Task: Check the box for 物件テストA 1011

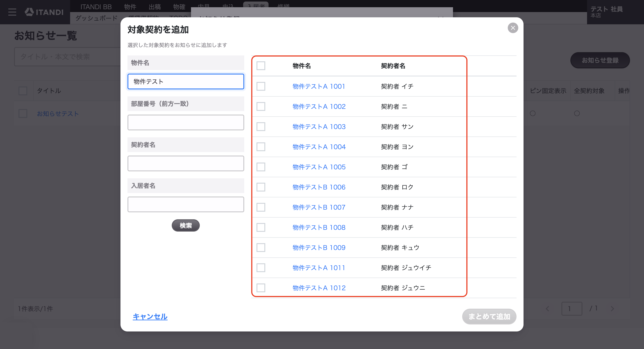Action: (261, 268)
